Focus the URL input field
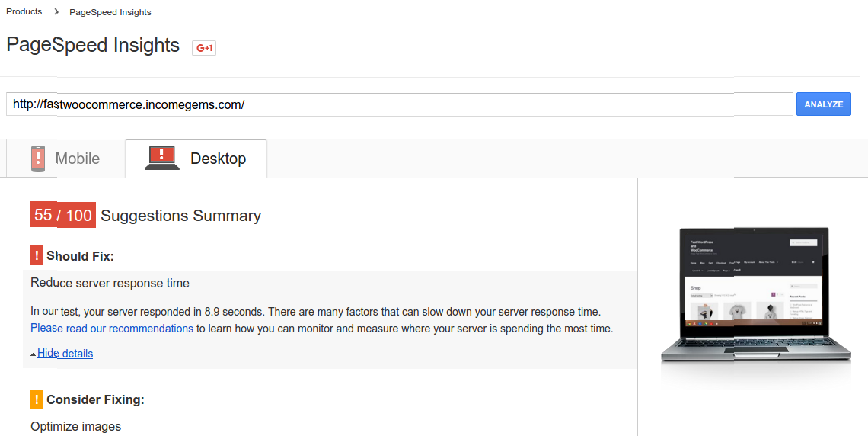The width and height of the screenshot is (868, 436). (x=400, y=104)
